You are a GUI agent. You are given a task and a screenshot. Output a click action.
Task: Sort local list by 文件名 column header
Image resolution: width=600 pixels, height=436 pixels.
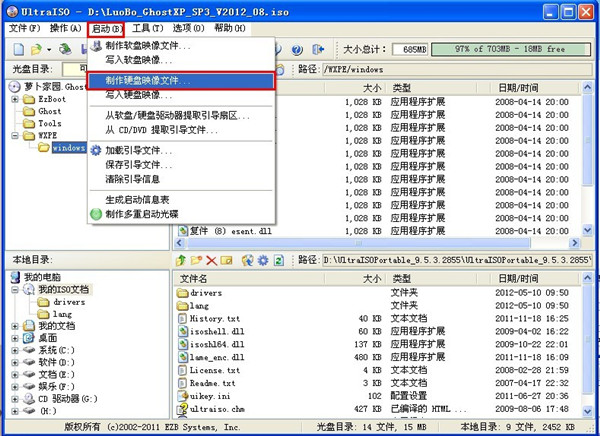(x=249, y=279)
